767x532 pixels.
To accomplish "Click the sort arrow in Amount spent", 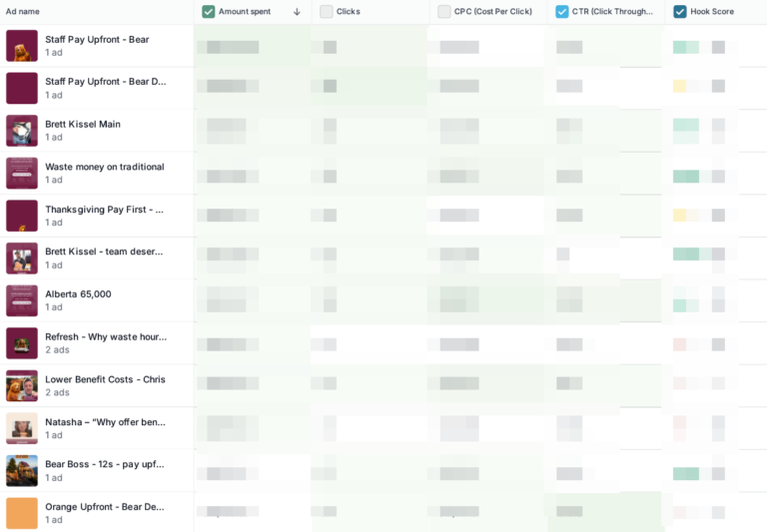I will click(297, 12).
